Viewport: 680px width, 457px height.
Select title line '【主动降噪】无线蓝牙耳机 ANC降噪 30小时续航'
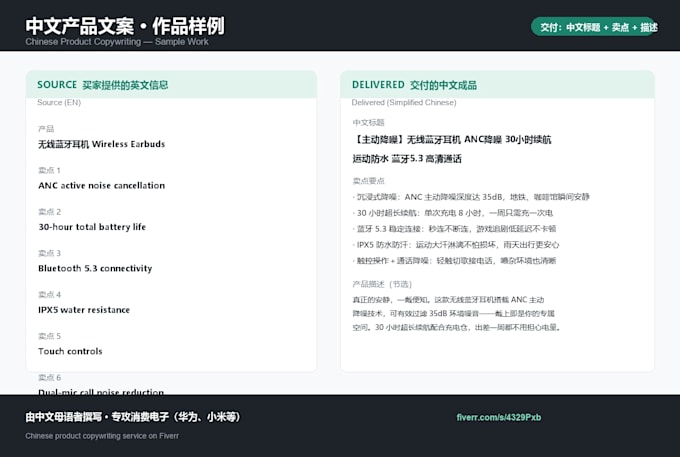451,140
